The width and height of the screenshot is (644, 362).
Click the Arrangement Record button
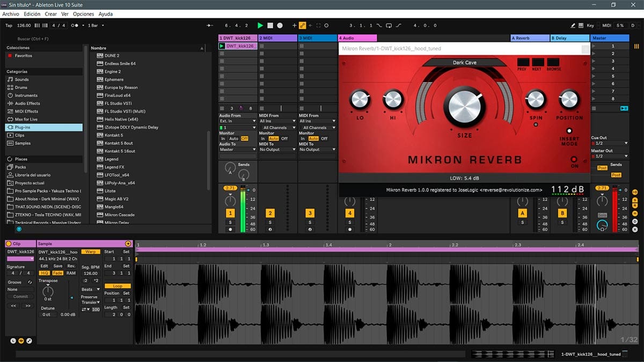[280, 25]
